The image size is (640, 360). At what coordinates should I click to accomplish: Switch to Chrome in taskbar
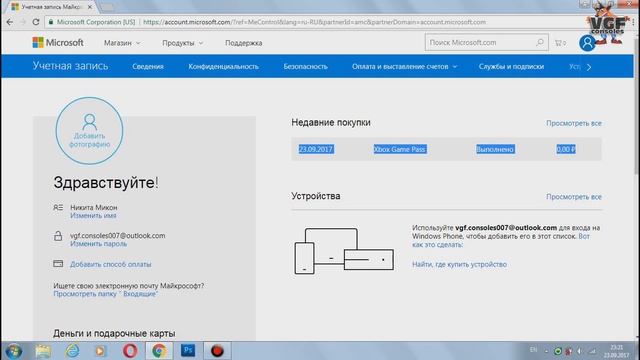tap(159, 351)
